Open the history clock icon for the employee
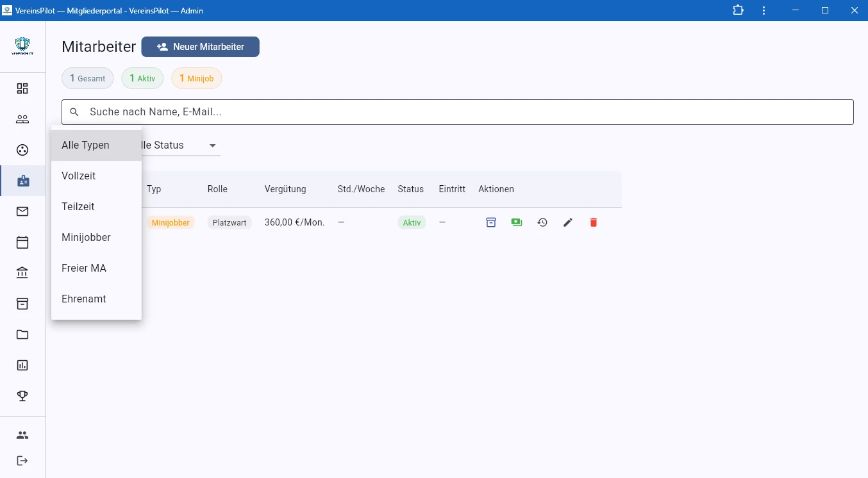Image resolution: width=868 pixels, height=478 pixels. click(542, 222)
